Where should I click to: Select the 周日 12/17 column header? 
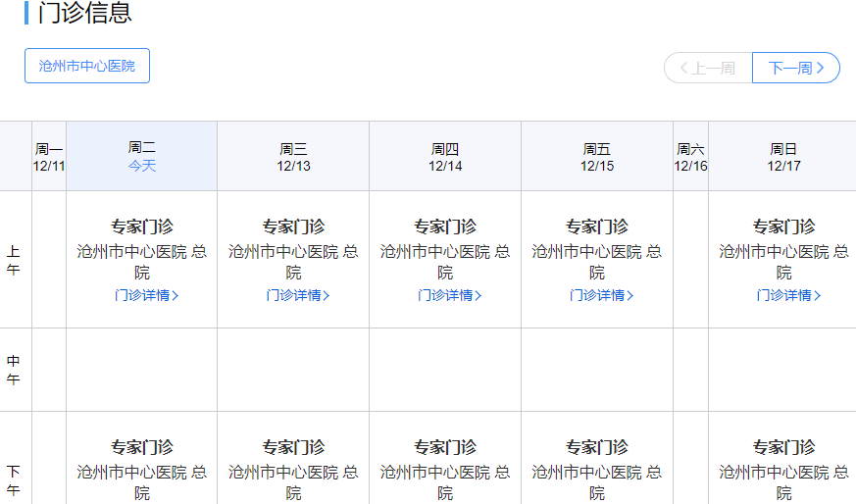click(x=783, y=157)
